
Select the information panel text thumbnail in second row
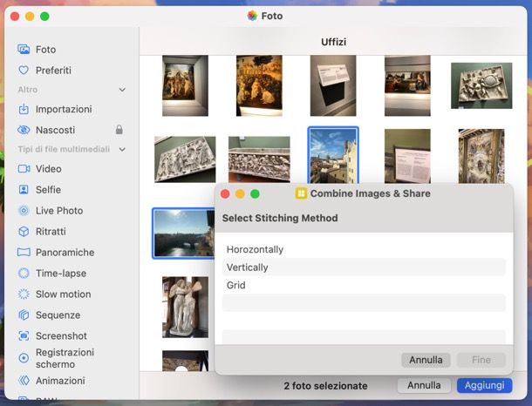point(407,156)
